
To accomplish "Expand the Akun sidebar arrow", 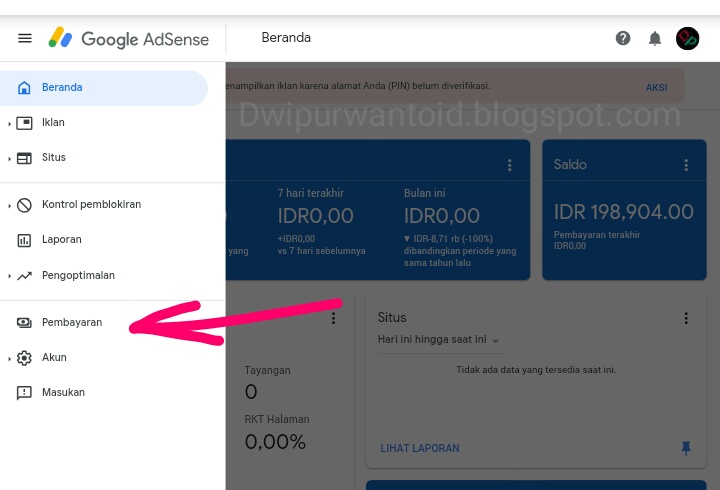I will coord(9,359).
